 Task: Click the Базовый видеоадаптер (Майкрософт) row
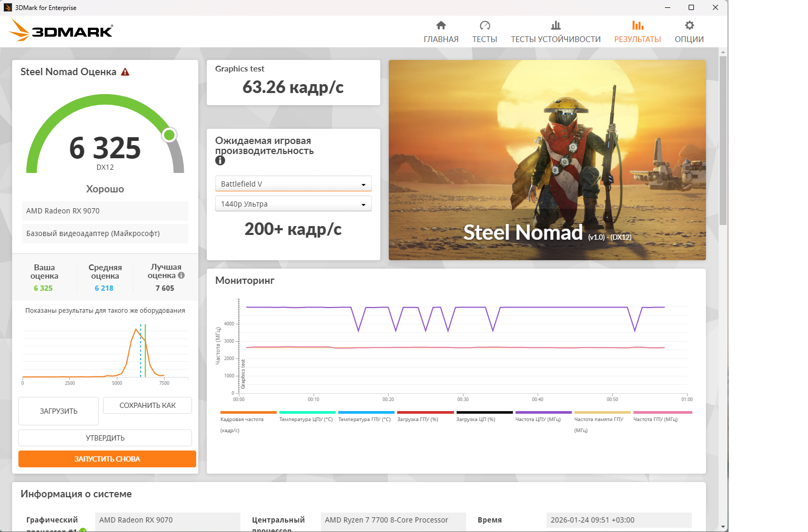tap(105, 233)
